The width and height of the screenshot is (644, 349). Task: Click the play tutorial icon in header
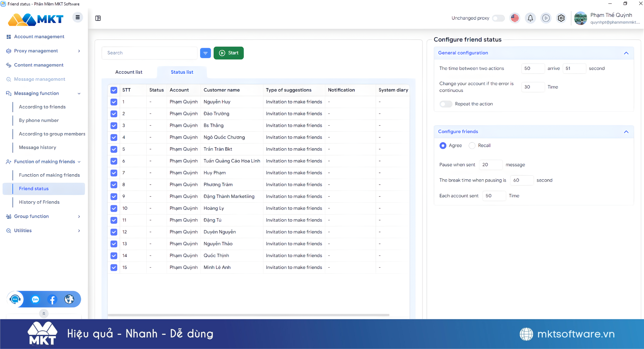tap(546, 18)
